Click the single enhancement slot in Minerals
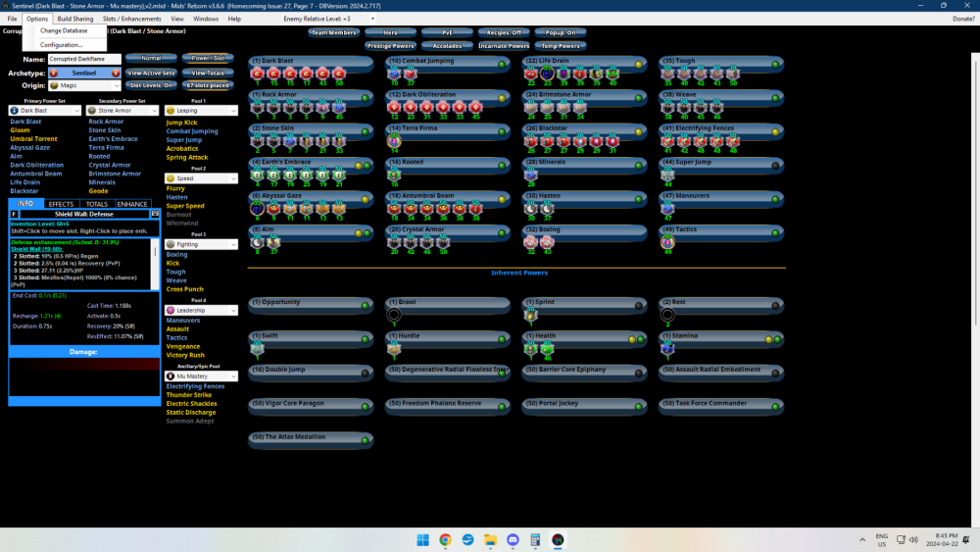 point(530,175)
